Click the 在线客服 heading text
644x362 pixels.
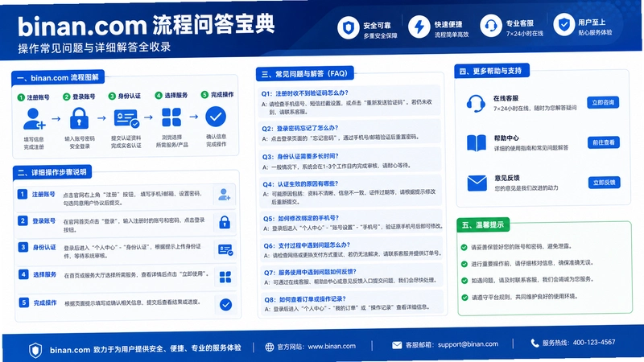506,98
